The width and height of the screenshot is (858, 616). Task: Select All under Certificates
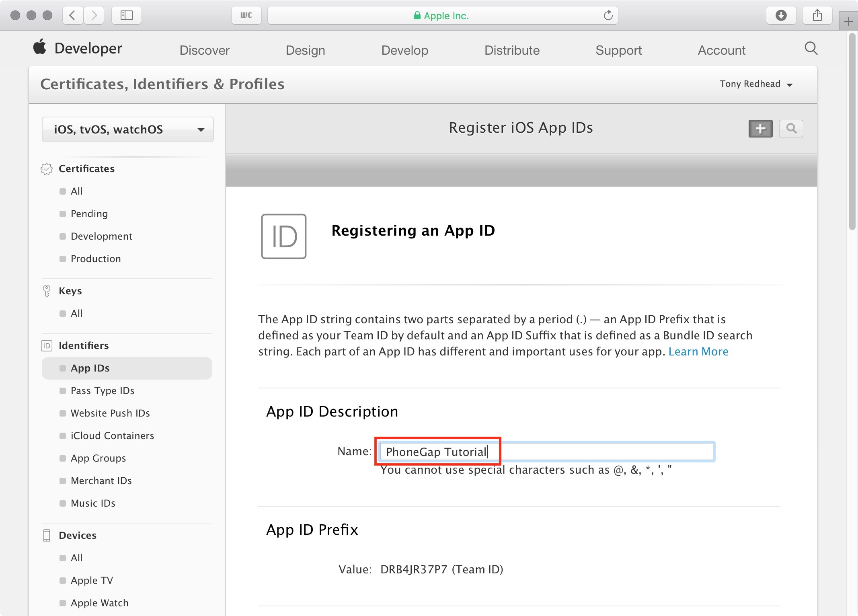click(x=76, y=191)
